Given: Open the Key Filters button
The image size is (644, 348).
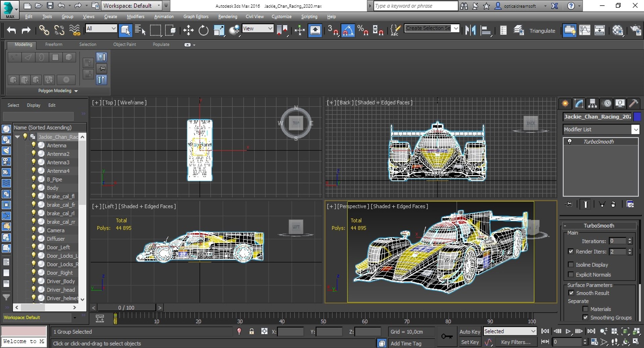Looking at the screenshot, I should click(516, 342).
